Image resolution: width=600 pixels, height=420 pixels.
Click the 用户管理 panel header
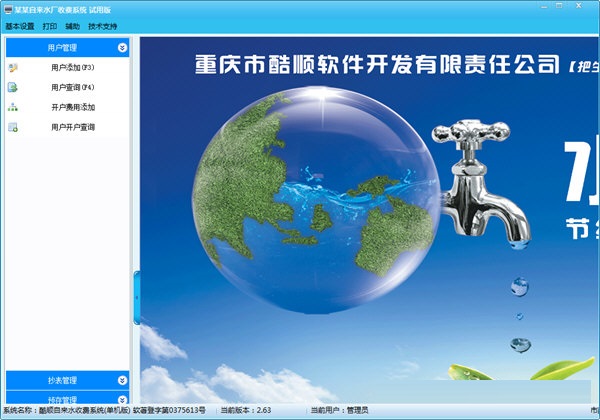click(67, 48)
